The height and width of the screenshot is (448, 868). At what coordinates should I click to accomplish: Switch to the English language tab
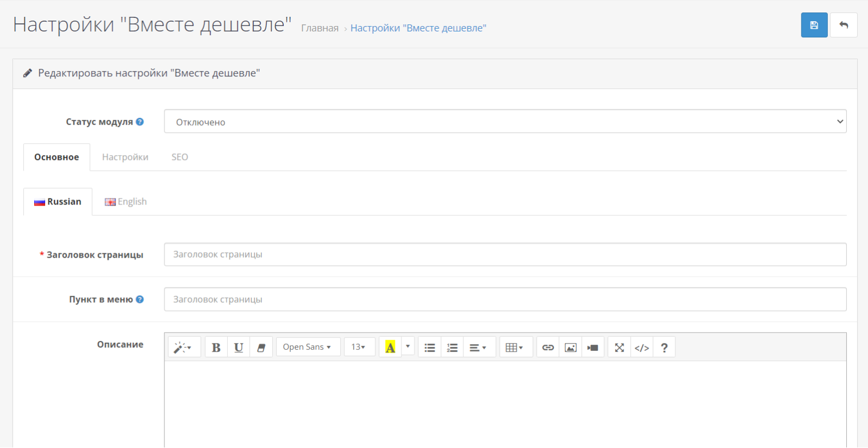pos(126,202)
